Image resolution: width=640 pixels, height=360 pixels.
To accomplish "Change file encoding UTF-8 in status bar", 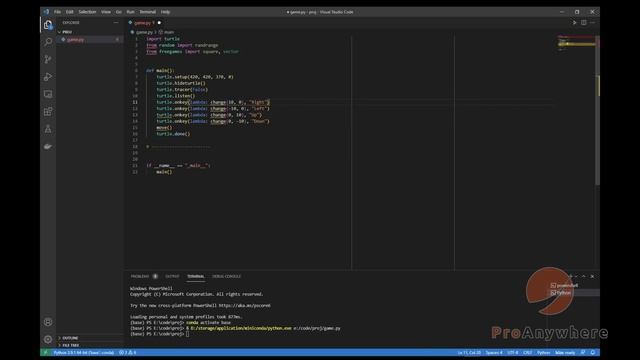I will 513,353.
